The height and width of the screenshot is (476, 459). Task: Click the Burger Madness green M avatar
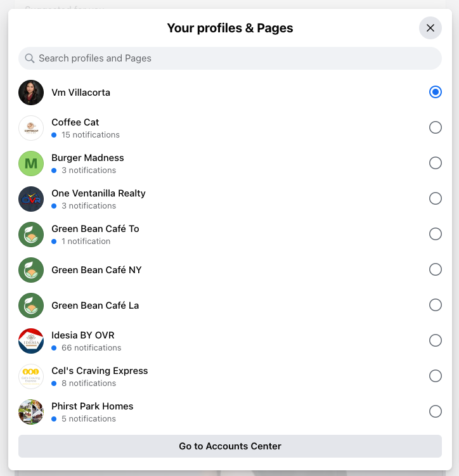pos(31,164)
